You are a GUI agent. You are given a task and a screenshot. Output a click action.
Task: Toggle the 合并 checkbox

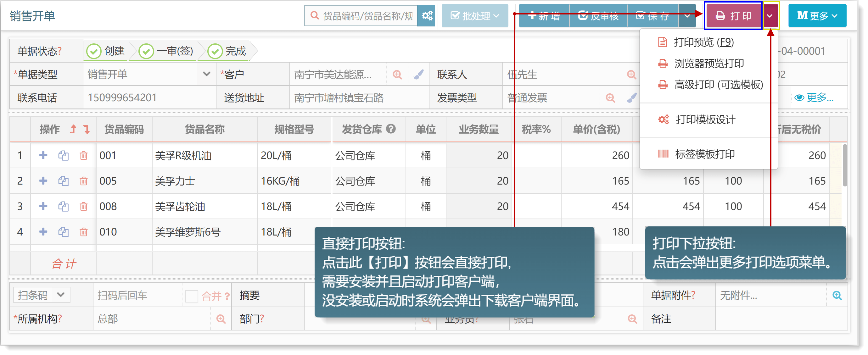(x=191, y=296)
